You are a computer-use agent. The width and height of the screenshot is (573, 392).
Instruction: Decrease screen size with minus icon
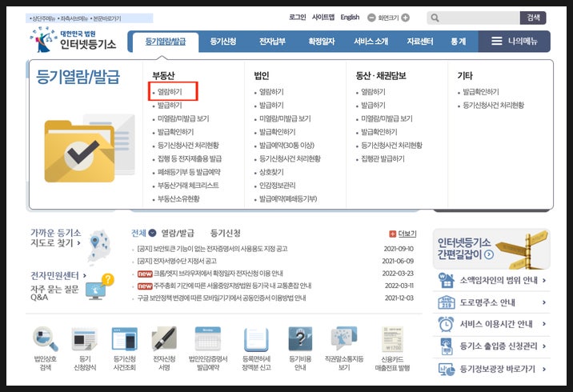point(371,18)
